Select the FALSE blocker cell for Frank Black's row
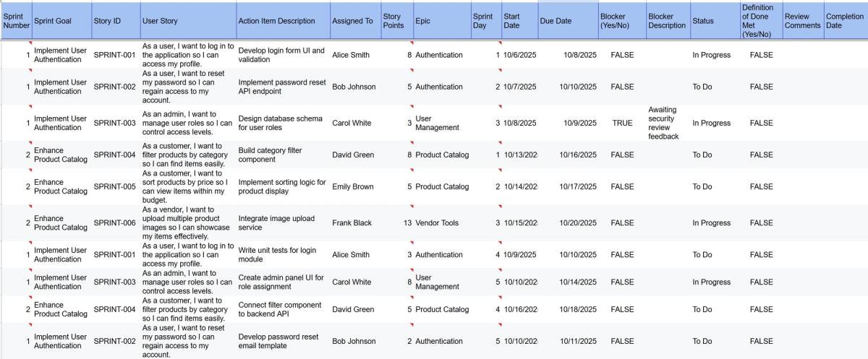 pos(622,223)
